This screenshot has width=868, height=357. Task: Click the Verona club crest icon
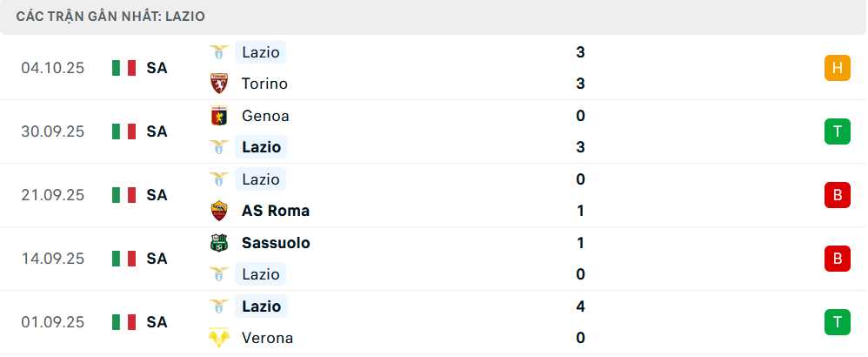tap(219, 338)
